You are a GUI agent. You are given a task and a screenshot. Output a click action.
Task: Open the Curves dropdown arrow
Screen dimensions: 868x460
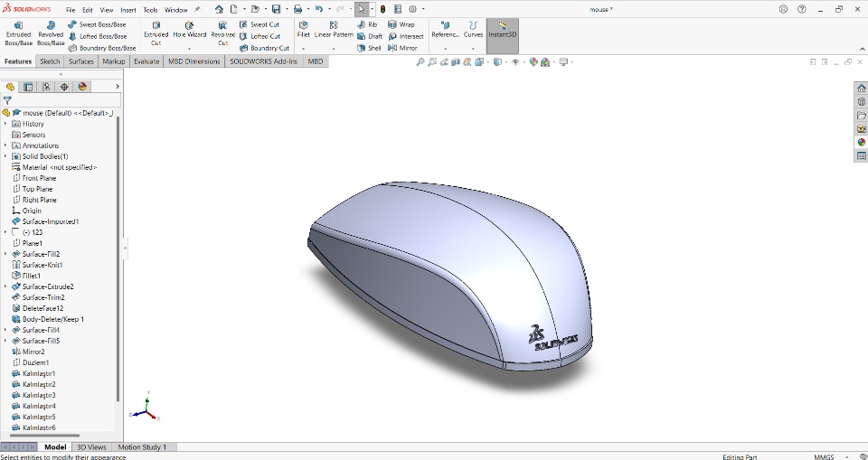coord(474,49)
